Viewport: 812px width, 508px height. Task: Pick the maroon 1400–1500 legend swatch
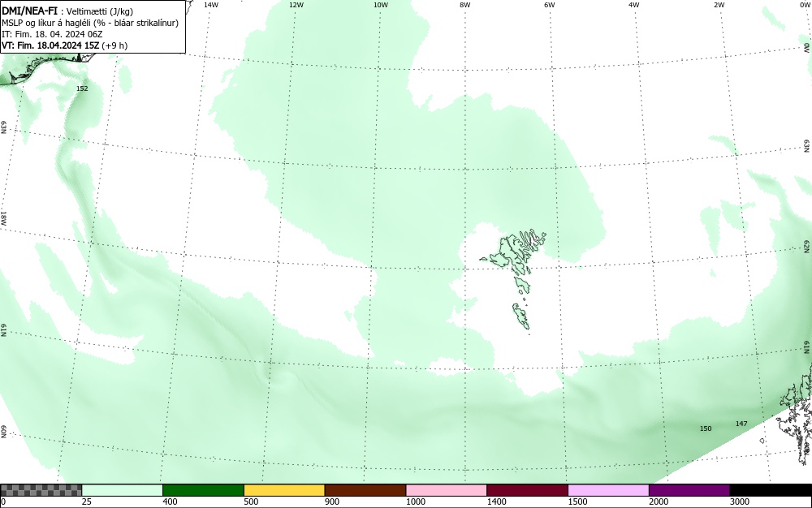(x=527, y=490)
